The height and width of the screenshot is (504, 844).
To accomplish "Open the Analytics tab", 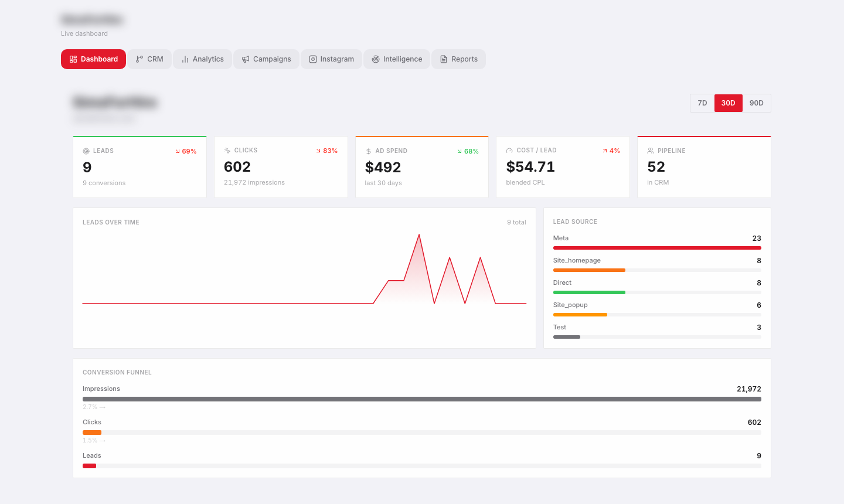I will click(x=202, y=59).
